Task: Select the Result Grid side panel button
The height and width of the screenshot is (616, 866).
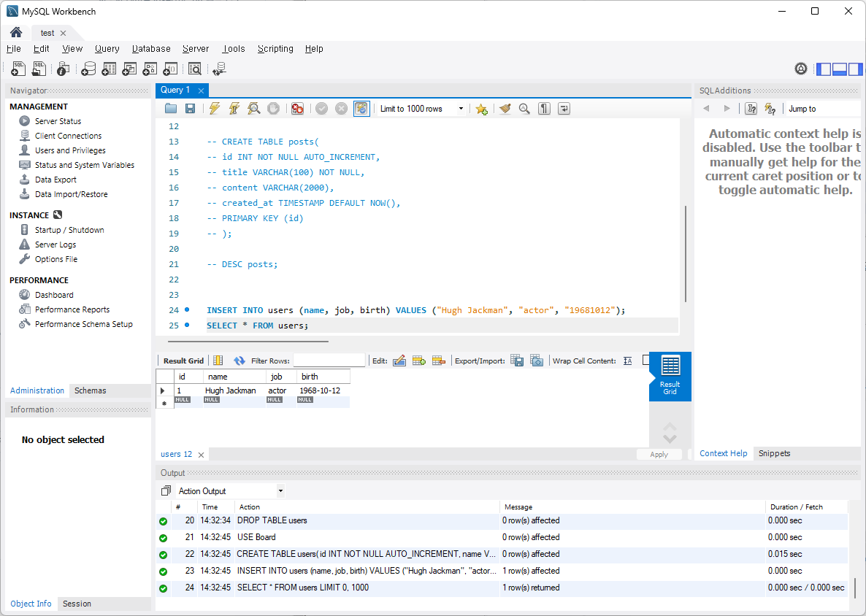Action: pos(670,377)
